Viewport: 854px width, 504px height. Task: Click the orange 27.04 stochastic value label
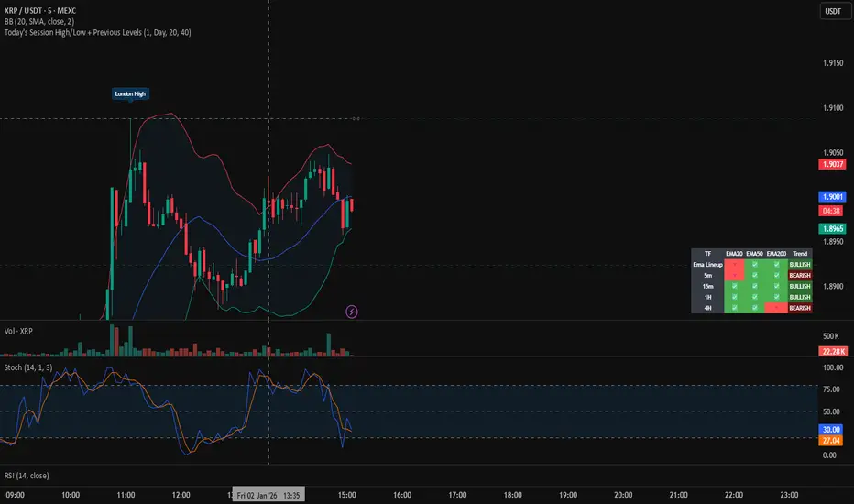(x=830, y=440)
